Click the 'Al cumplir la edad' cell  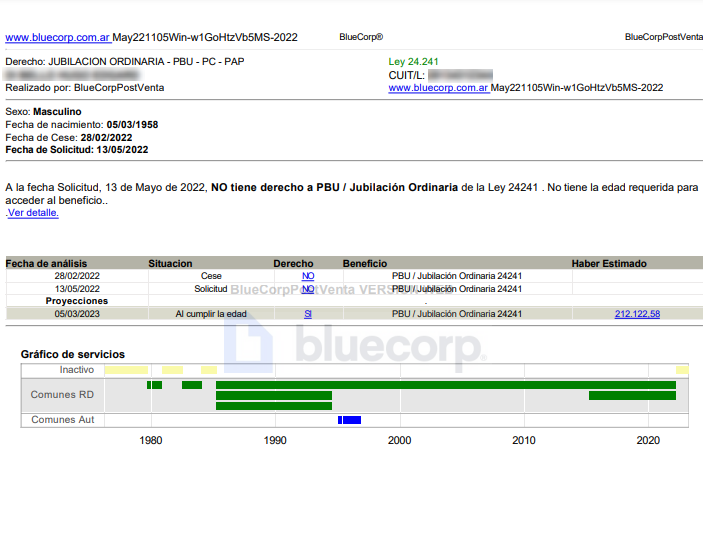211,314
